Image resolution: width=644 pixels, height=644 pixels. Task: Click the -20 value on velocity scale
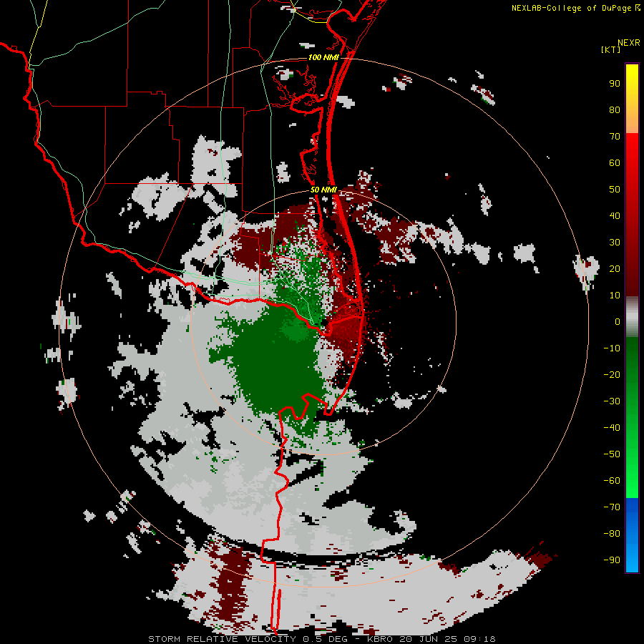pos(612,374)
